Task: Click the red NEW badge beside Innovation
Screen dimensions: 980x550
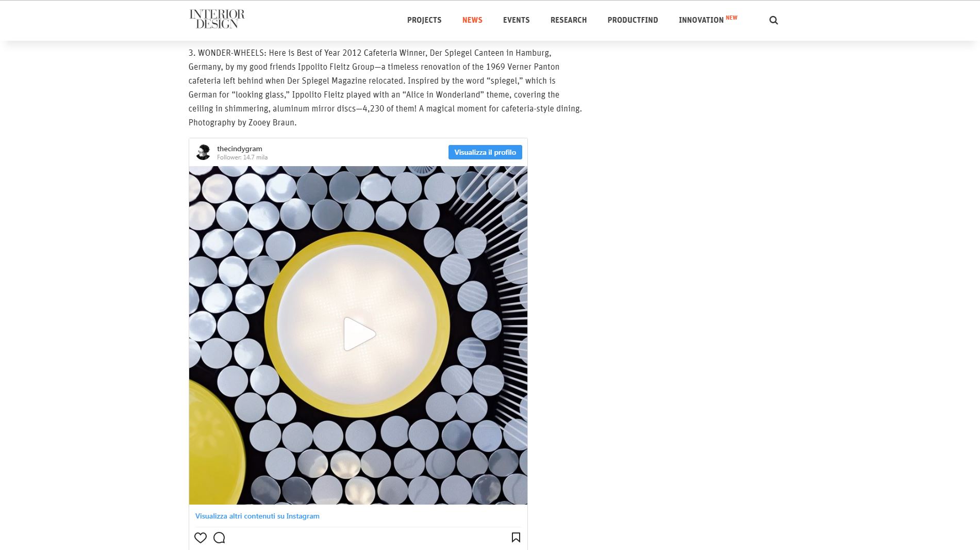Action: pos(732,18)
